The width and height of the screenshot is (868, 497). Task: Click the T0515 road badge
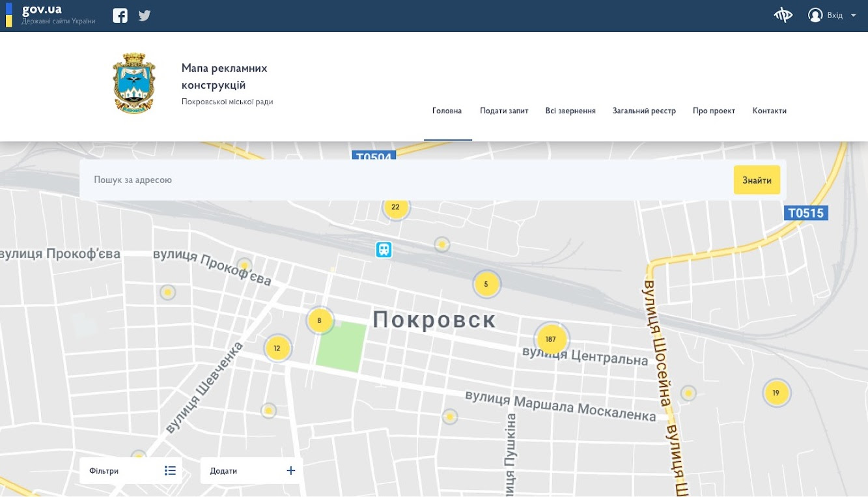click(x=805, y=212)
